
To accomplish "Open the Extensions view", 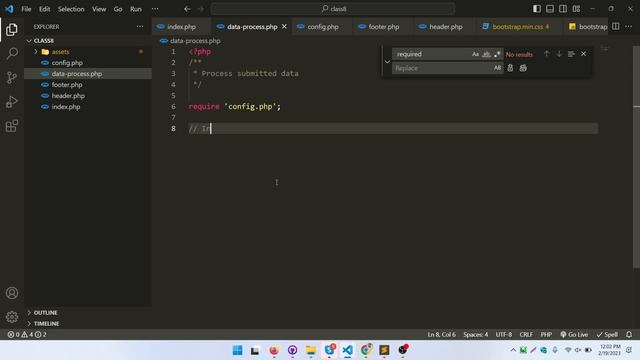I will [12, 126].
